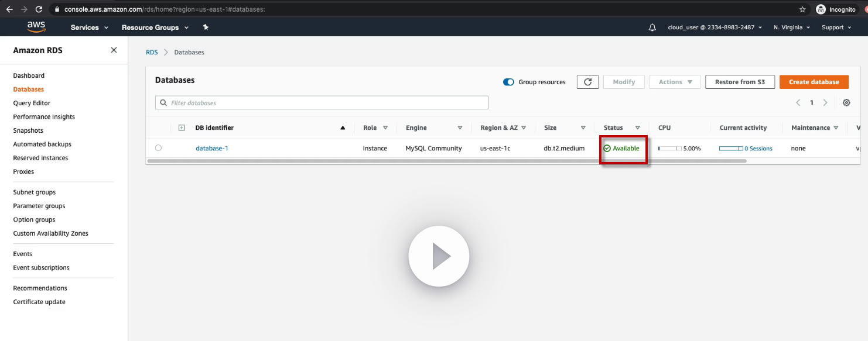
Task: Click the pin star icon in navbar
Action: 206,27
